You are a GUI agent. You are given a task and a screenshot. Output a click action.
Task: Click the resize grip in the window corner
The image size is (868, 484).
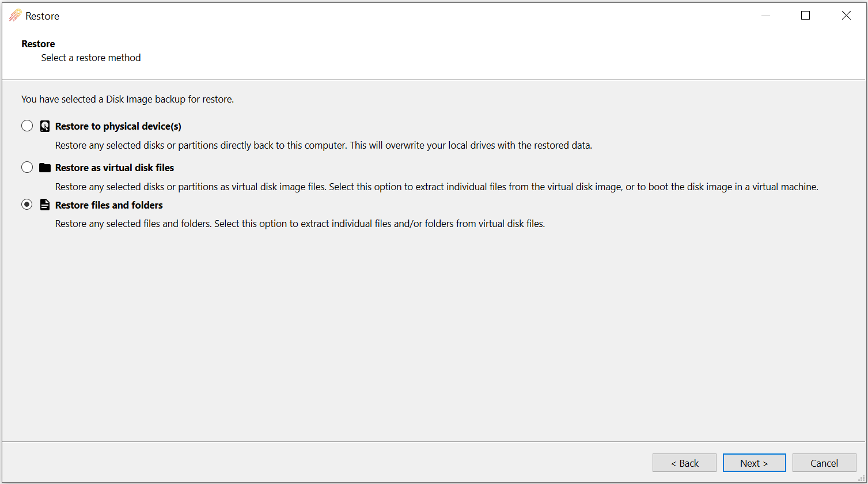pyautogui.click(x=862, y=478)
